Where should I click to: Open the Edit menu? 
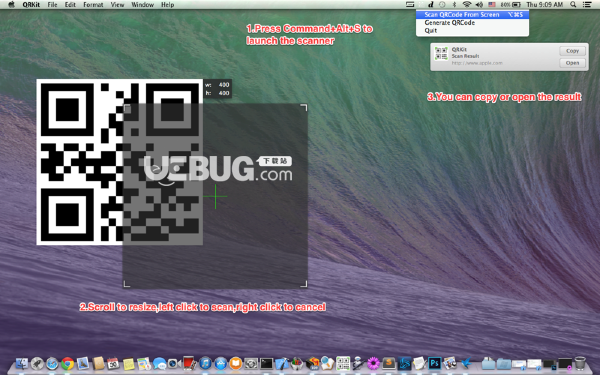coord(70,5)
